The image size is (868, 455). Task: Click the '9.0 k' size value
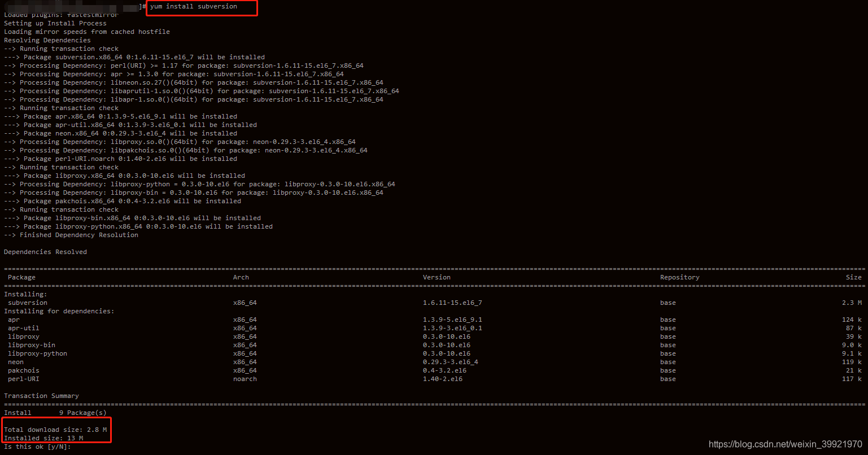pos(852,345)
